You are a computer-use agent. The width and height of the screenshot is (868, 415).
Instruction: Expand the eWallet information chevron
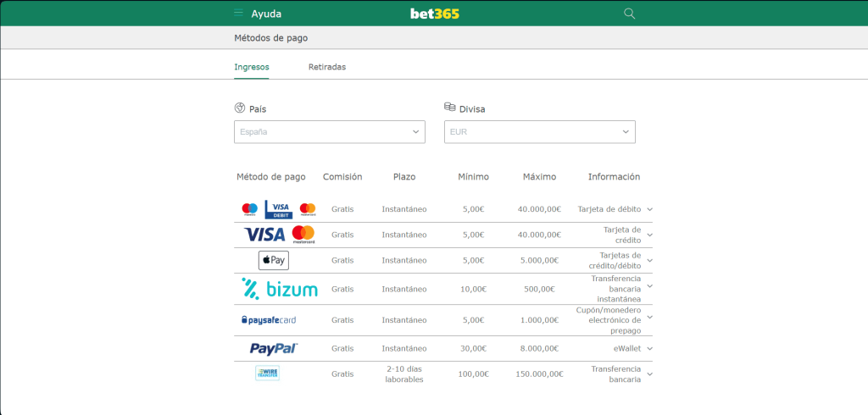[649, 348]
